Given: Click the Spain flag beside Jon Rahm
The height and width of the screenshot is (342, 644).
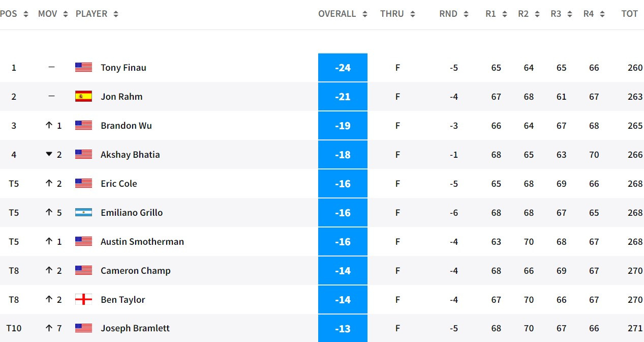Looking at the screenshot, I should pyautogui.click(x=83, y=96).
